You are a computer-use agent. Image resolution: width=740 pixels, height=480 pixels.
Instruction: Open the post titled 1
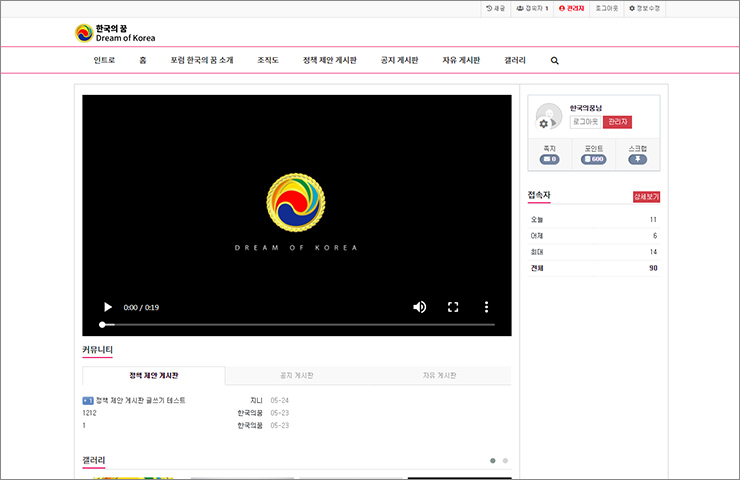pyautogui.click(x=84, y=425)
